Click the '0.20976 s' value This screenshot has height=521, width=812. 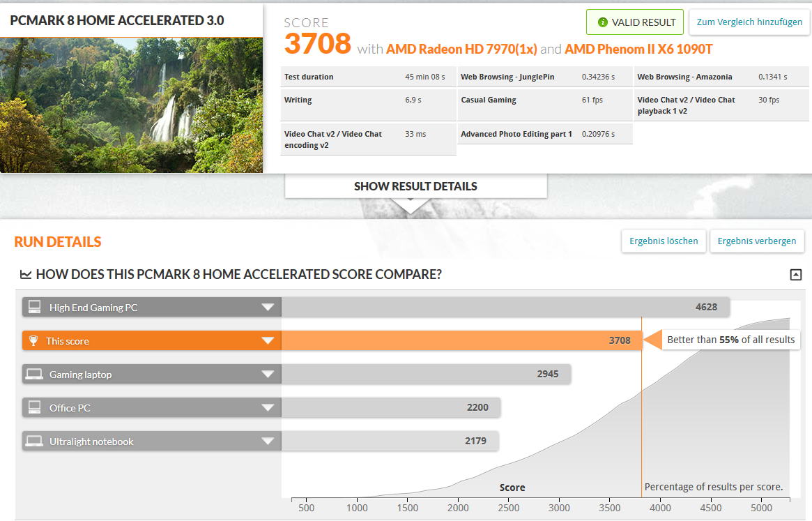(x=598, y=135)
